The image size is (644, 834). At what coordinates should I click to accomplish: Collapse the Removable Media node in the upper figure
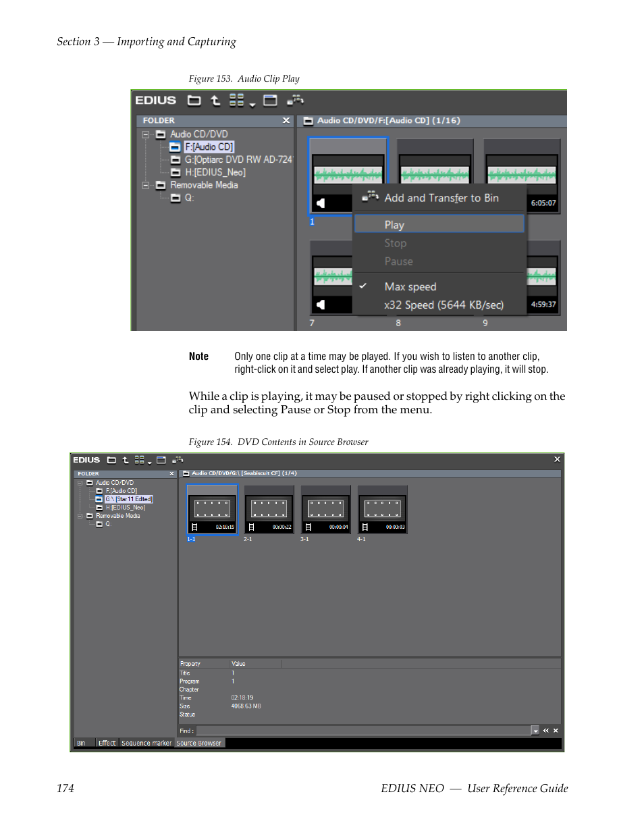[145, 185]
